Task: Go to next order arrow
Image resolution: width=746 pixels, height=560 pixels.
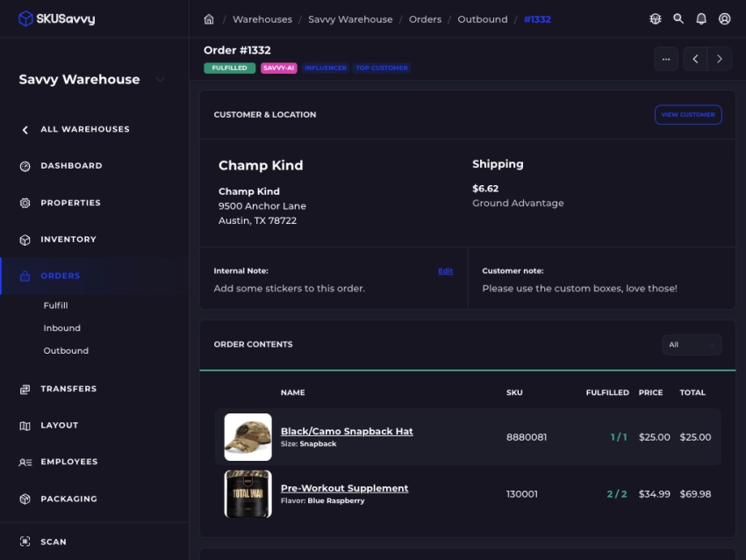Action: coord(720,59)
